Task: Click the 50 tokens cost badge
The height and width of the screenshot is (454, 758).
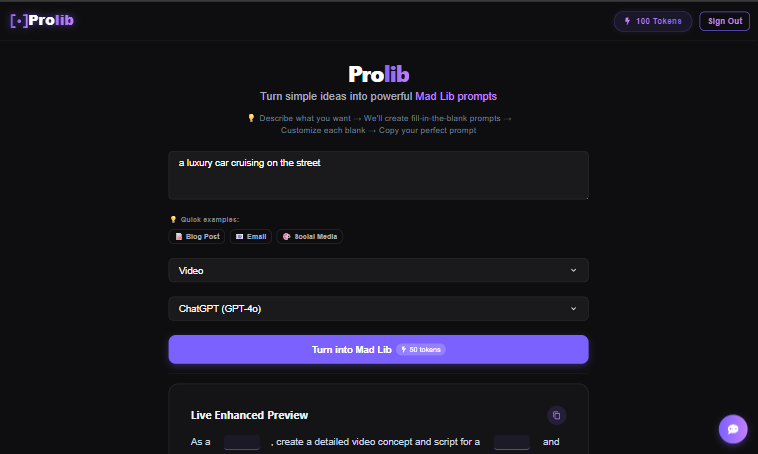Action: pos(421,350)
